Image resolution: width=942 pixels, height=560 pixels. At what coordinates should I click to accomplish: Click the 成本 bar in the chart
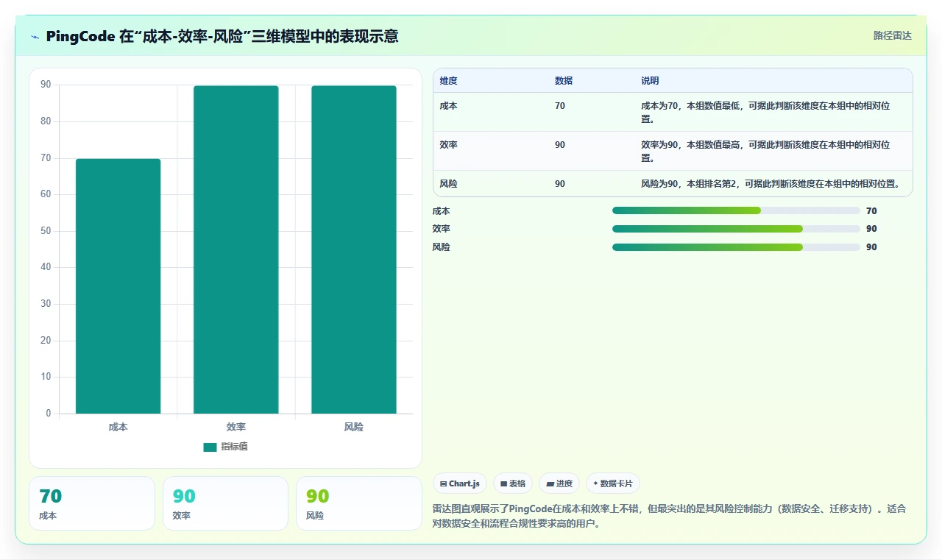click(x=118, y=286)
